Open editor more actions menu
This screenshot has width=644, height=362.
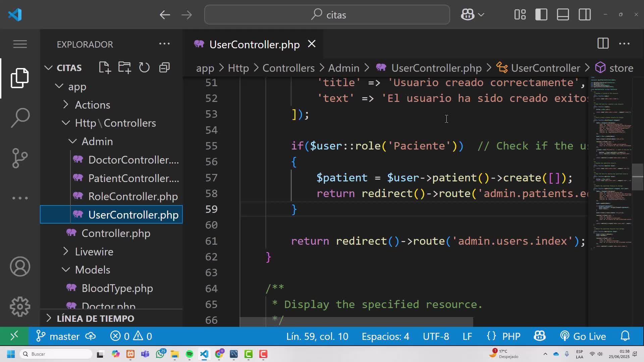pyautogui.click(x=624, y=44)
